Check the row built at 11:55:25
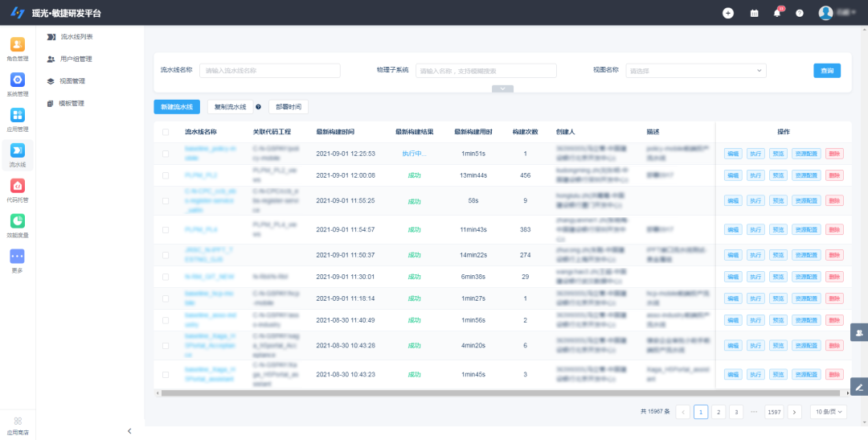Viewport: 868px width, 440px height. (x=166, y=200)
